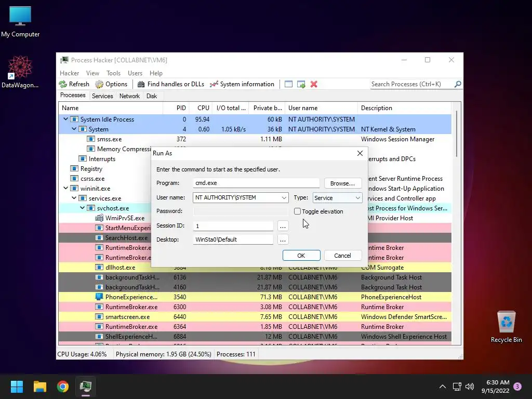
Task: Click Desktop ellipsis button
Action: pos(283,240)
